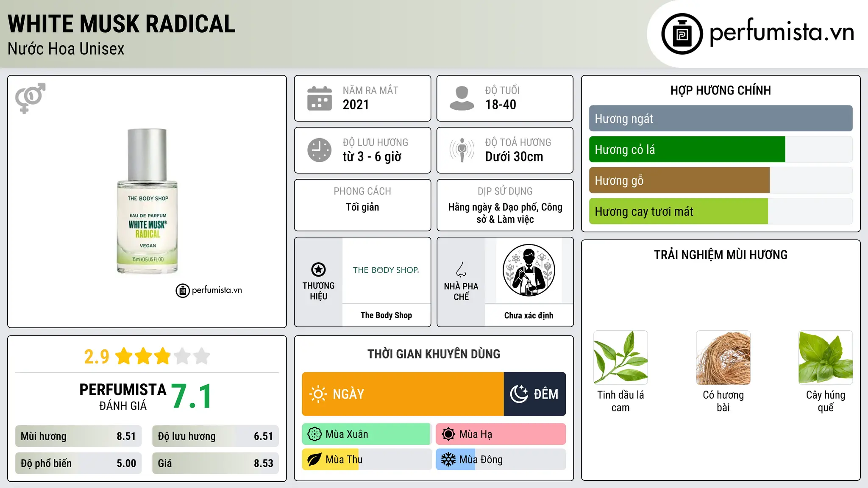Click the first gold rating star
Screen dimensions: 868x488
coord(124,356)
